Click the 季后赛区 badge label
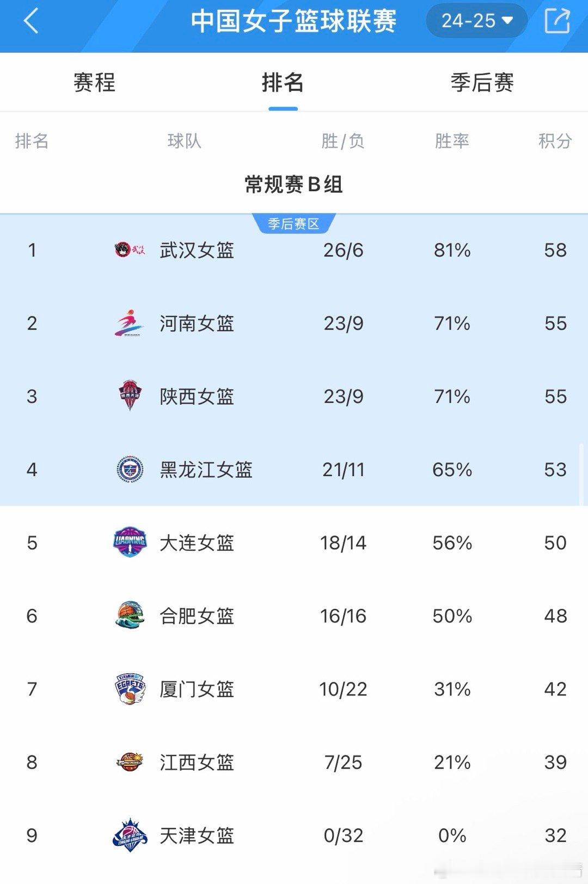Screen dimensions: 588x884 (x=293, y=223)
